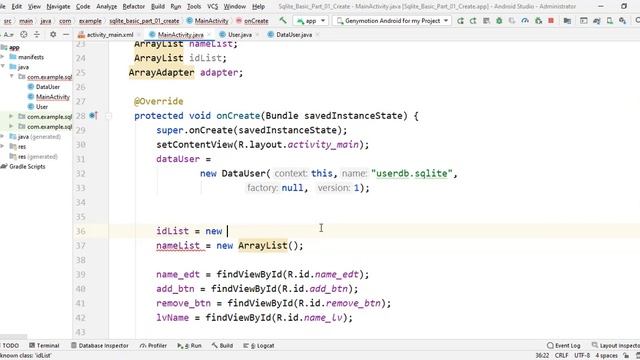Open the Build tool window
This screenshot has height=360, width=640.
click(222, 345)
